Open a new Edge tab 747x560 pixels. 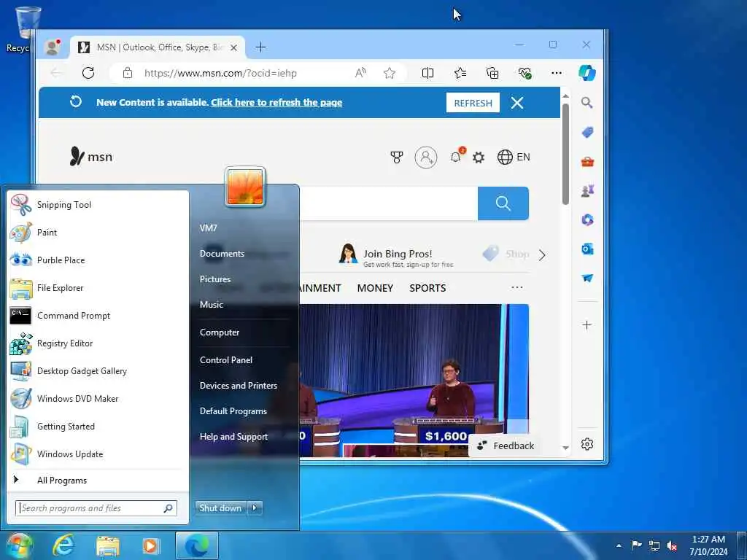point(260,47)
